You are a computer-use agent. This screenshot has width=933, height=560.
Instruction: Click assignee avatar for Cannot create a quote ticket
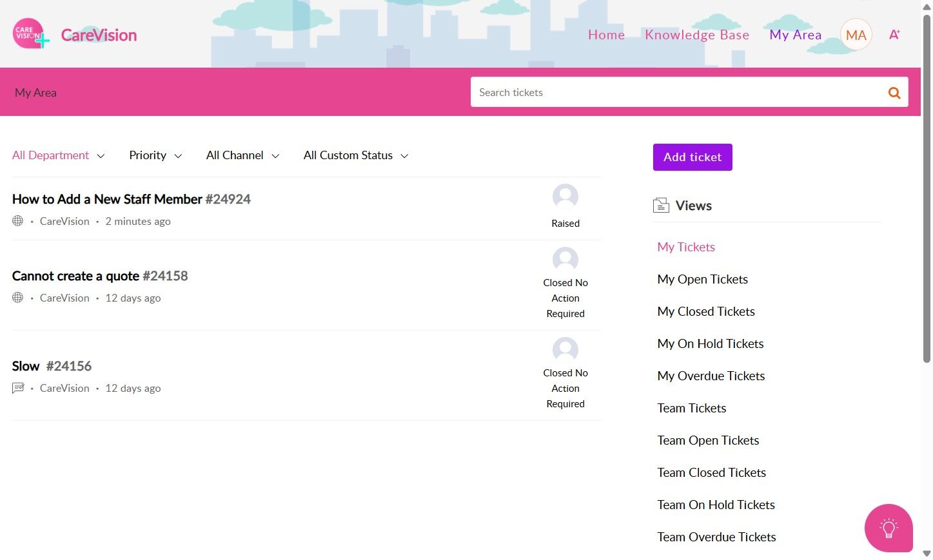pos(565,259)
